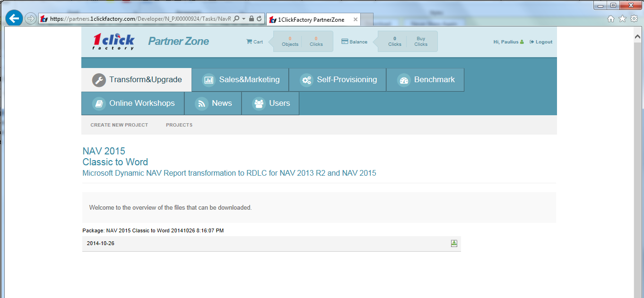Open the Create New Project submenu link

coord(119,125)
